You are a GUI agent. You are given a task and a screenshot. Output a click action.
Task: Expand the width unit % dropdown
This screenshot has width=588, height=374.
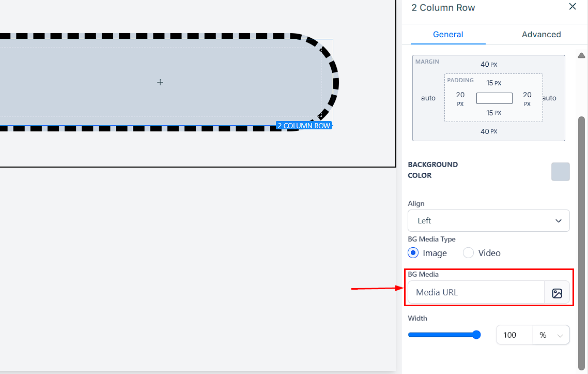[551, 335]
